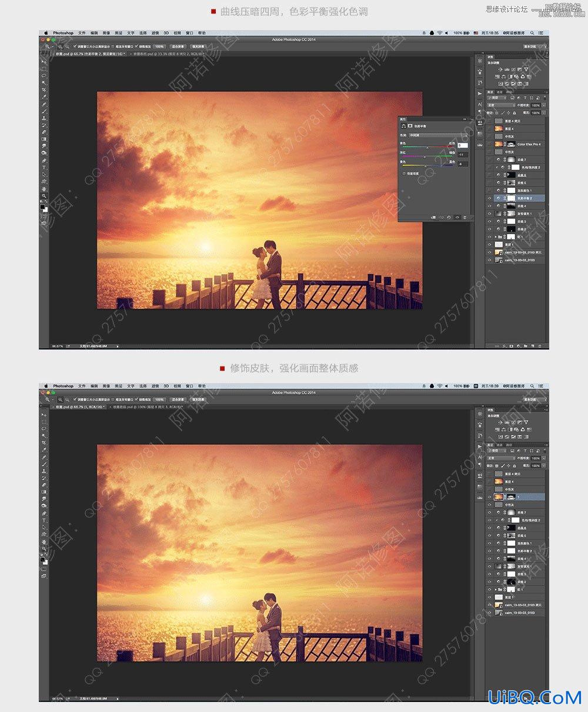588x712 pixels.
Task: Choose the Eraser tool in upper screenshot
Action: click(x=45, y=132)
